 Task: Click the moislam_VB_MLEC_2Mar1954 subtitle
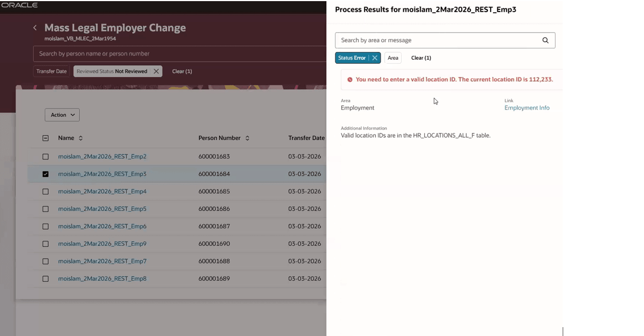click(x=80, y=39)
